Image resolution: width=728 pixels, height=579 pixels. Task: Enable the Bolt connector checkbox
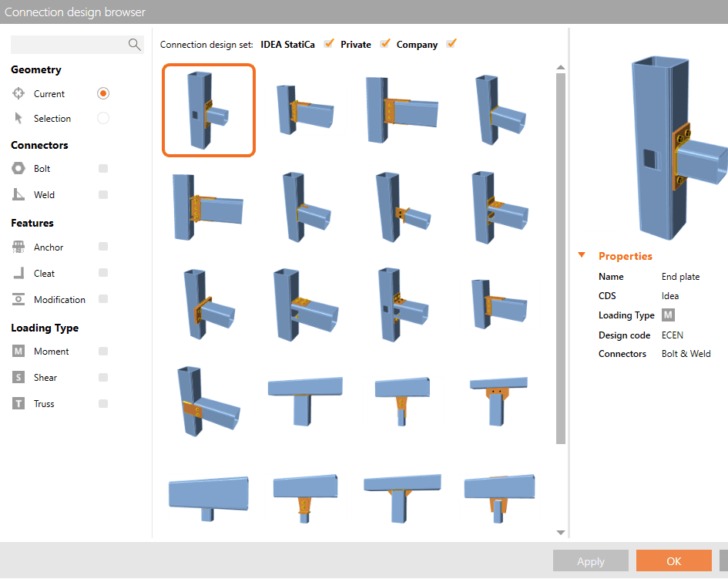[x=103, y=168]
